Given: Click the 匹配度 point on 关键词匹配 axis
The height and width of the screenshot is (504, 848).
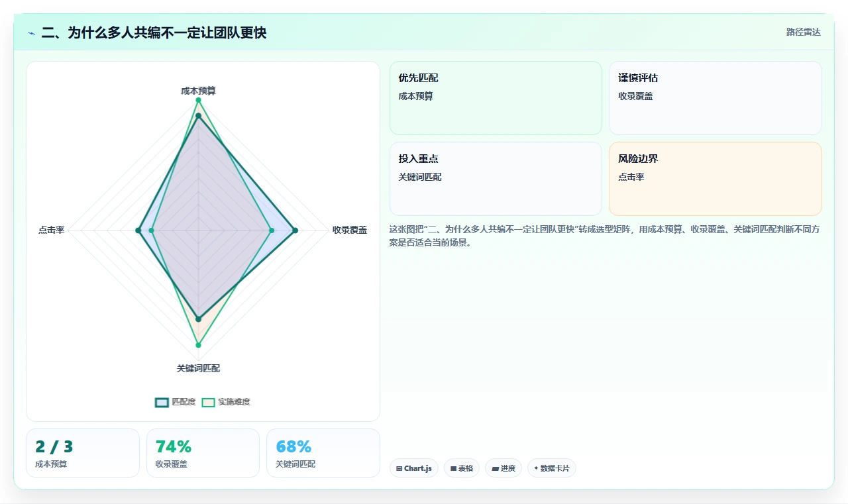Looking at the screenshot, I should [x=198, y=319].
